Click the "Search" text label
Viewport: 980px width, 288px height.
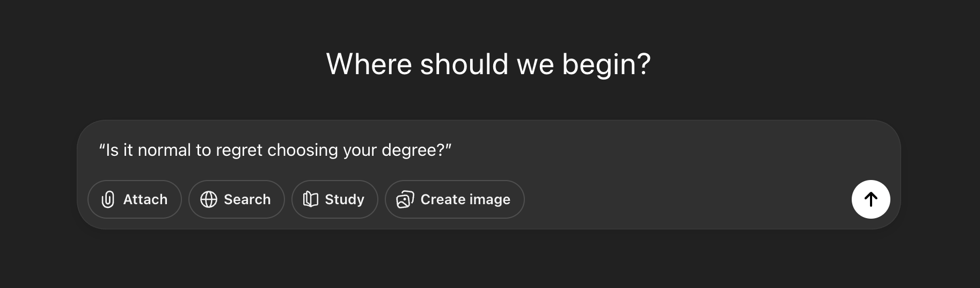[247, 199]
